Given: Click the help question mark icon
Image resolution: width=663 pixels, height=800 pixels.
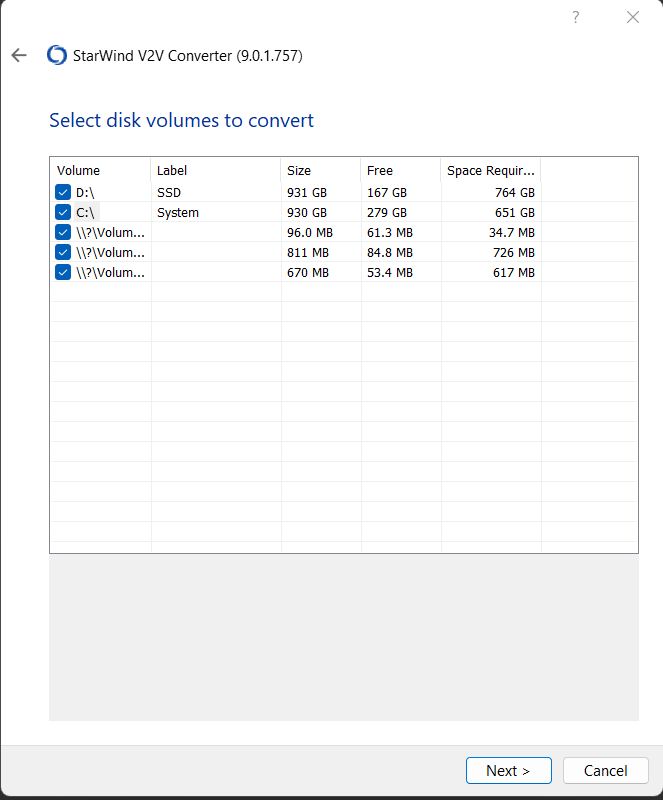Looking at the screenshot, I should coord(576,17).
